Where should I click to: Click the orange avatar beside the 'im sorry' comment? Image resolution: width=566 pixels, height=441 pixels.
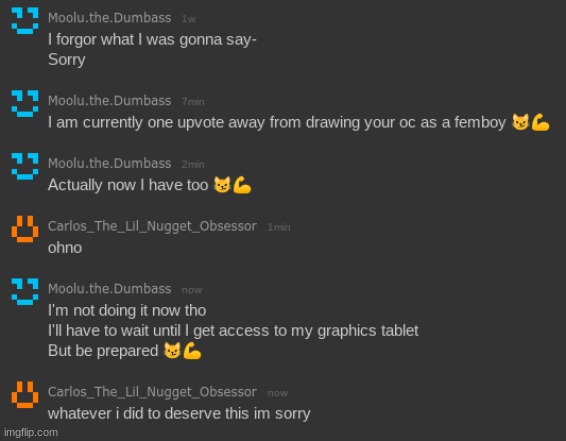(25, 395)
